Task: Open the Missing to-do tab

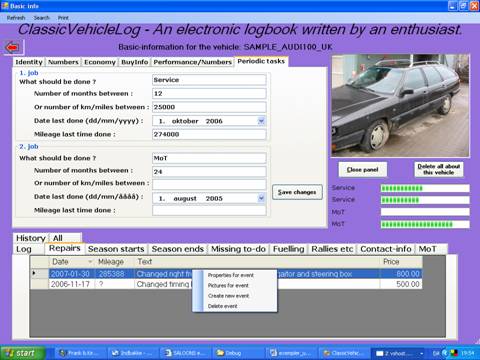Action: click(238, 249)
